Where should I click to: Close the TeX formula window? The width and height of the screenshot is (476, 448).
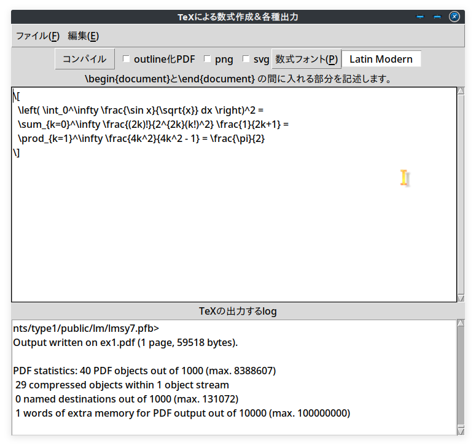[455, 17]
